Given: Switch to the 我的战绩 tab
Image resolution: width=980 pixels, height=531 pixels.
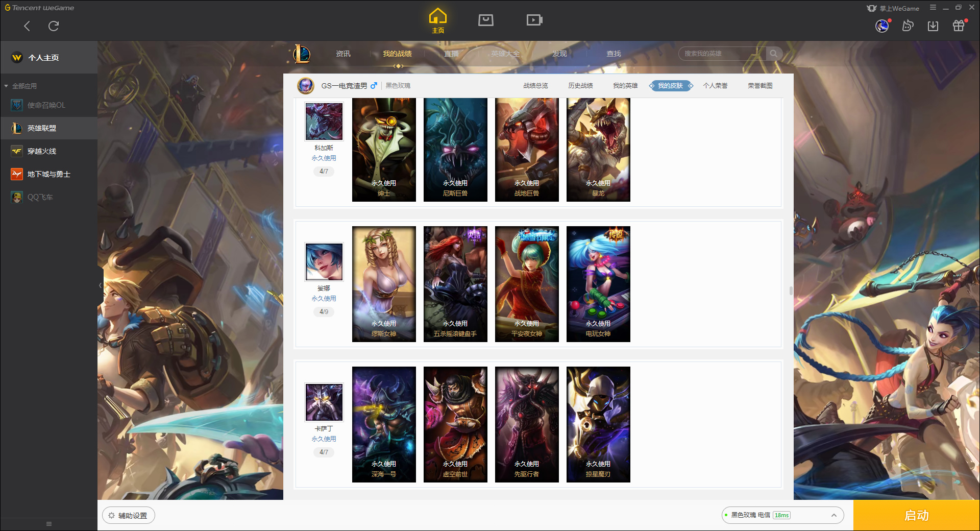Looking at the screenshot, I should click(x=397, y=54).
